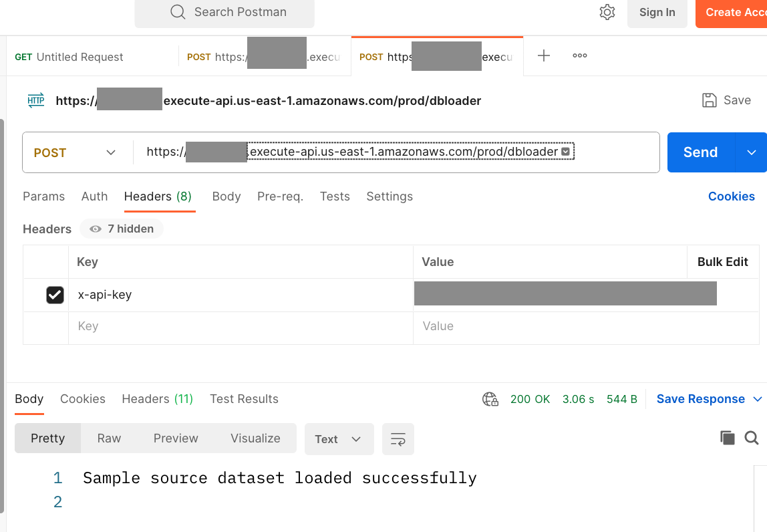Open tab options three-dots menu

580,55
